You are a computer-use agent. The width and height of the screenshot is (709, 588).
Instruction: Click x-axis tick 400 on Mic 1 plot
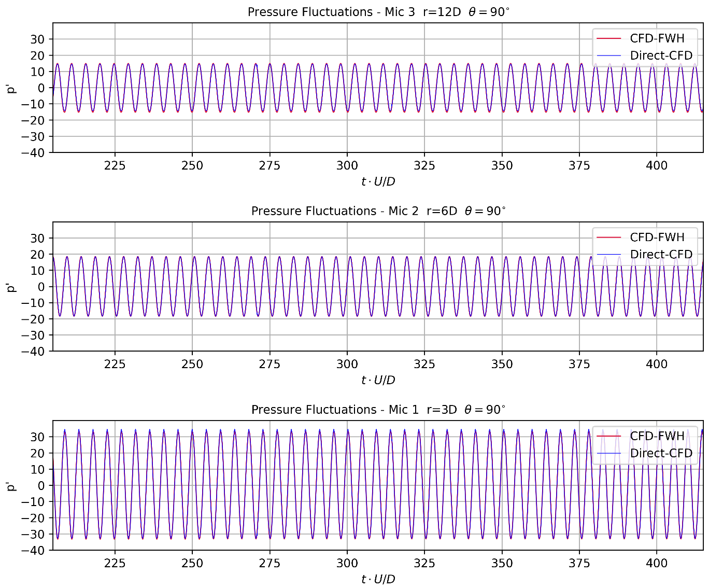pyautogui.click(x=657, y=564)
